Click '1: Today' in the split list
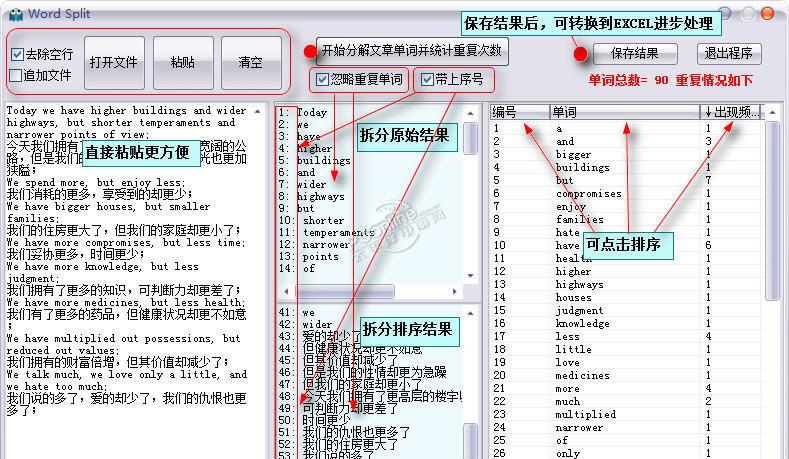789x459 pixels. (x=303, y=112)
